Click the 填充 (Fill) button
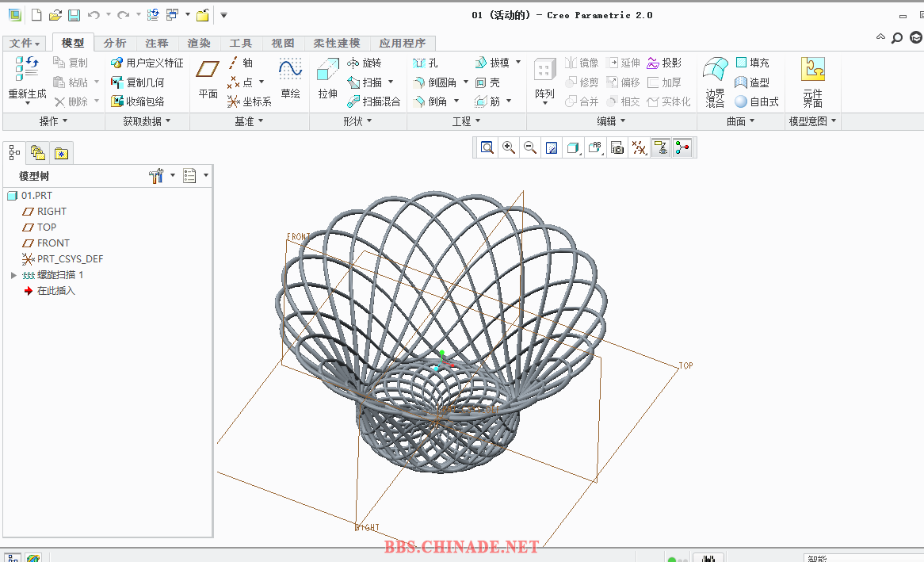The height and width of the screenshot is (562, 924). [x=751, y=63]
